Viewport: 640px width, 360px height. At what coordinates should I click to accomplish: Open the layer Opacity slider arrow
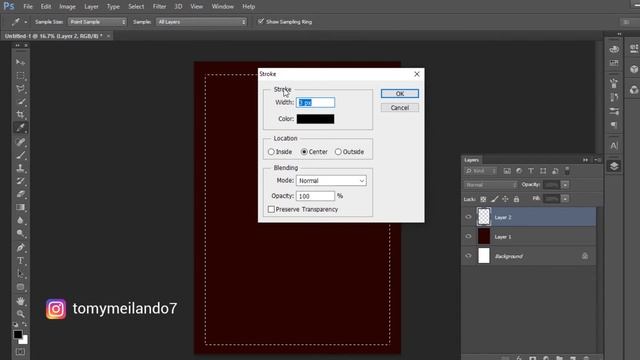(565, 185)
